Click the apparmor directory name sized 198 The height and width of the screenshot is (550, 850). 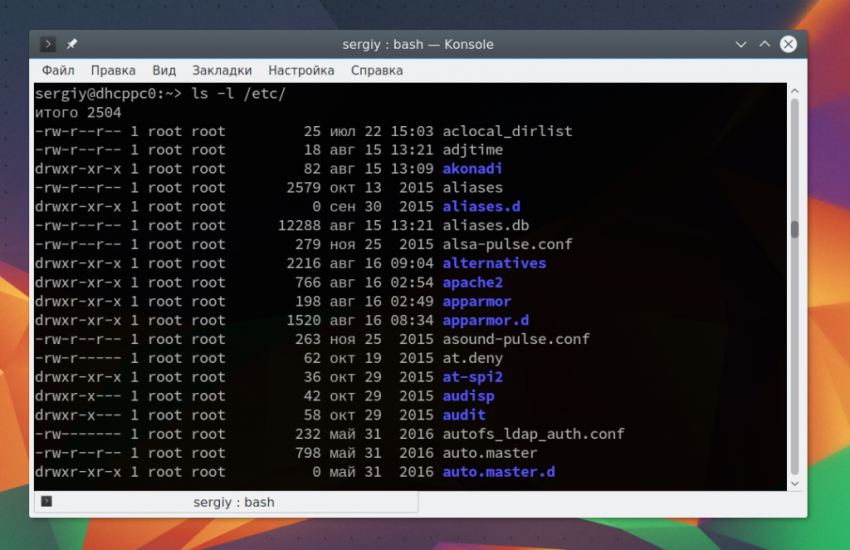tap(477, 301)
